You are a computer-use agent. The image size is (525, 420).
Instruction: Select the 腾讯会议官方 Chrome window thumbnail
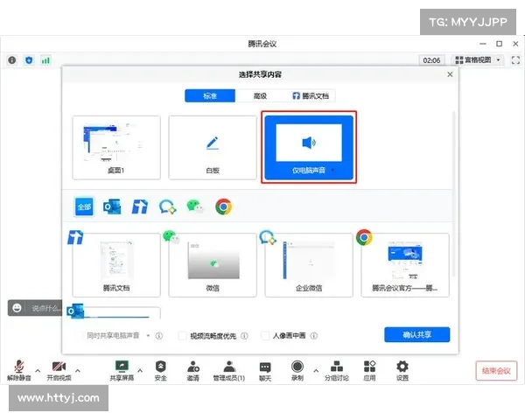(x=405, y=265)
